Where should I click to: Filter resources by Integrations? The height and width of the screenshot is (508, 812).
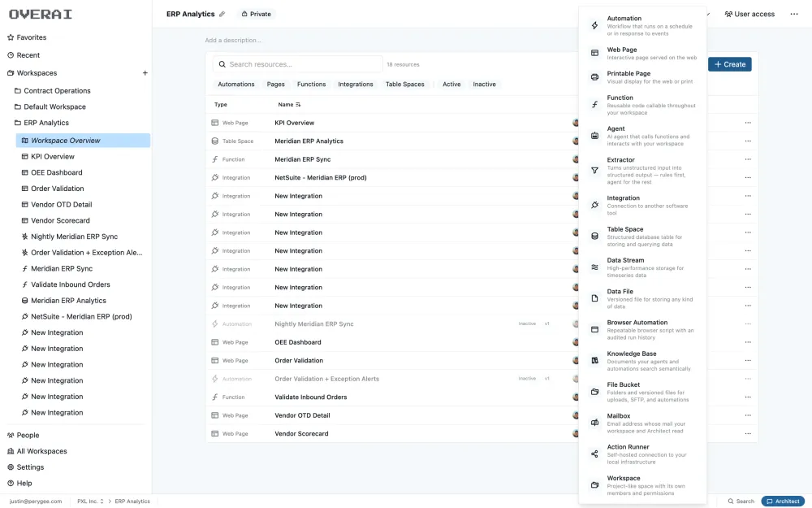click(x=356, y=84)
